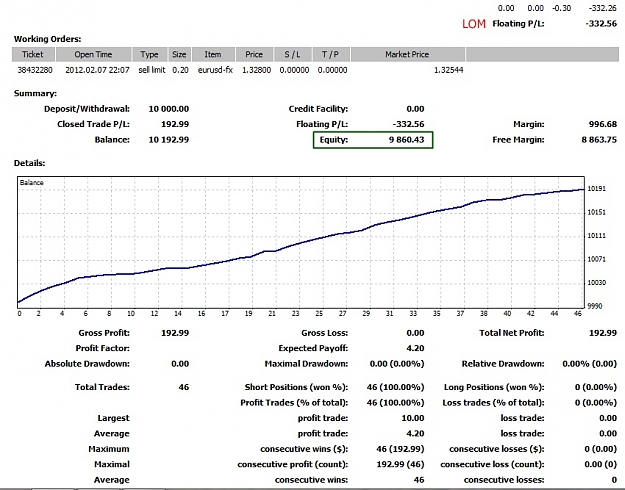This screenshot has height=490, width=625.
Task: Click the order size value 0.20
Action: point(180,70)
